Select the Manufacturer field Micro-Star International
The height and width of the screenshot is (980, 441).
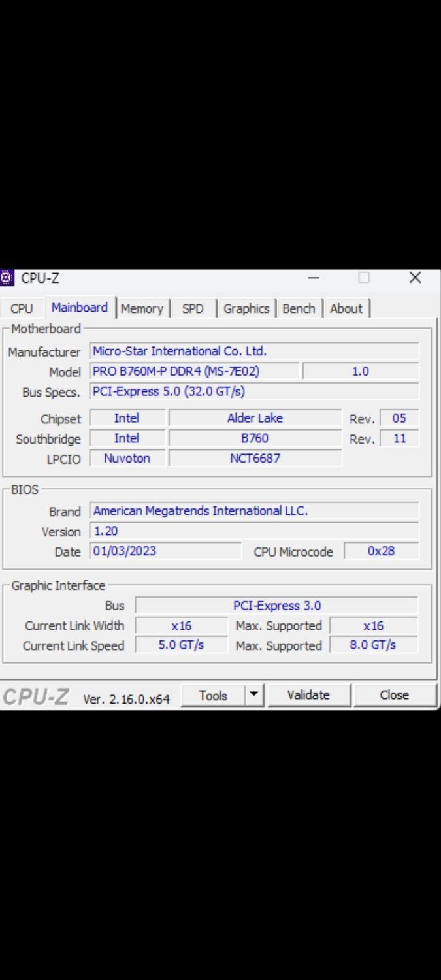[x=254, y=351]
